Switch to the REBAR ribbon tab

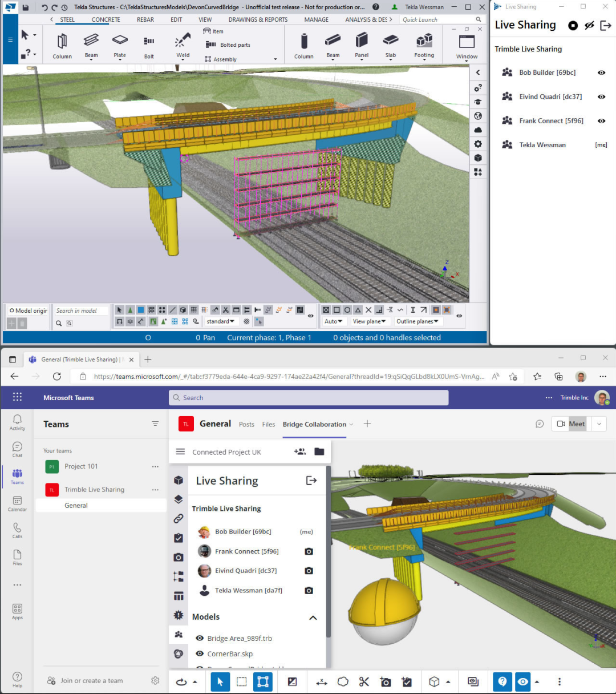point(145,19)
